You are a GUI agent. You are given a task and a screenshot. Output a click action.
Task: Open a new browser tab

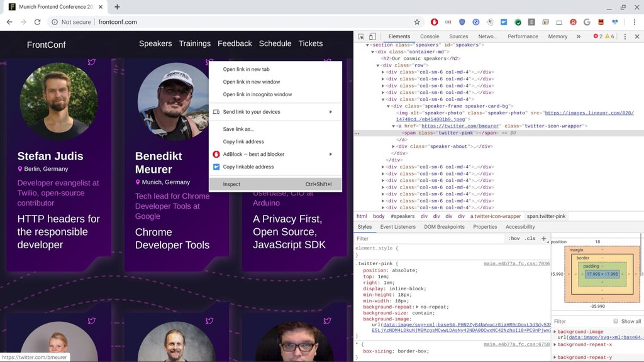[x=117, y=7]
